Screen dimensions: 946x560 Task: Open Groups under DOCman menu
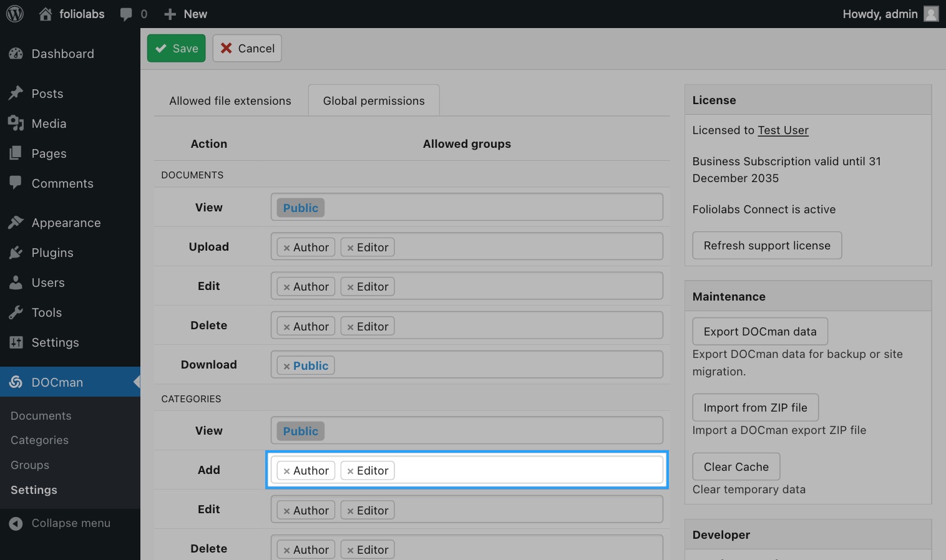(30, 465)
